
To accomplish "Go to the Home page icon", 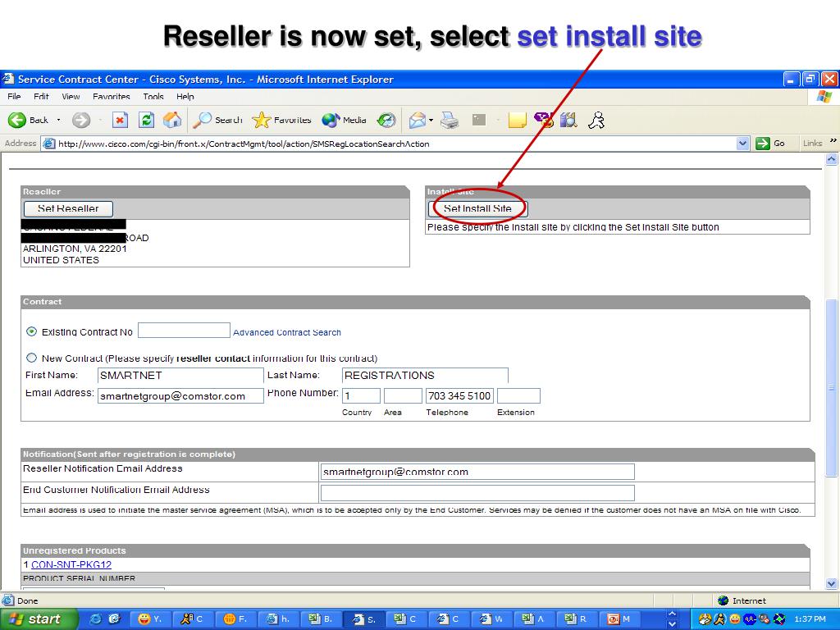I will click(172, 120).
